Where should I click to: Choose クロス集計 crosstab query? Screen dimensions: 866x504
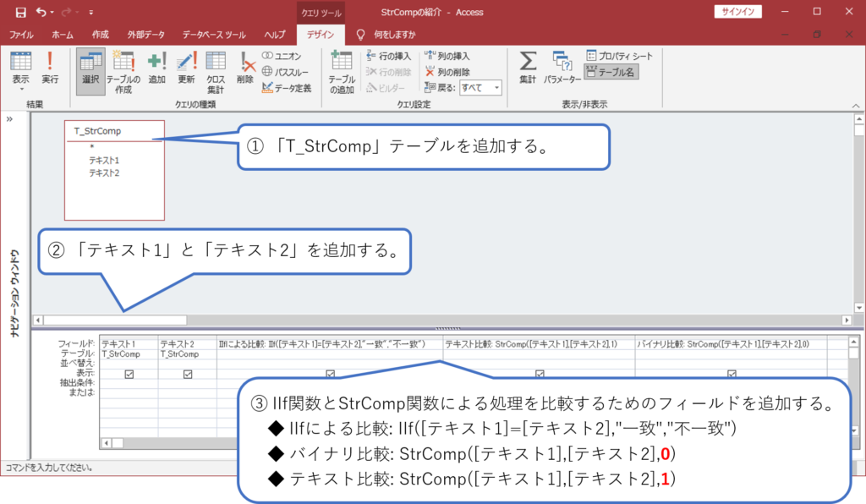(216, 72)
